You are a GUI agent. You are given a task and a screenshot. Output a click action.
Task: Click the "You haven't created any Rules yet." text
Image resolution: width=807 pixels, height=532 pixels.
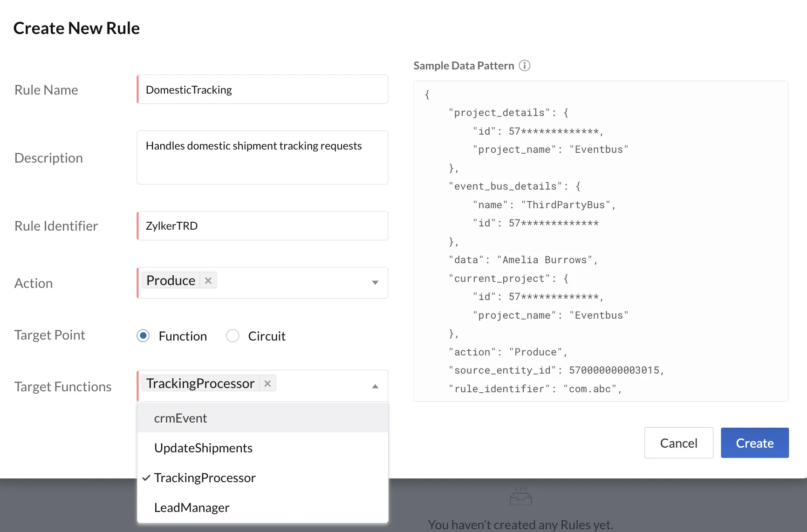pyautogui.click(x=520, y=525)
